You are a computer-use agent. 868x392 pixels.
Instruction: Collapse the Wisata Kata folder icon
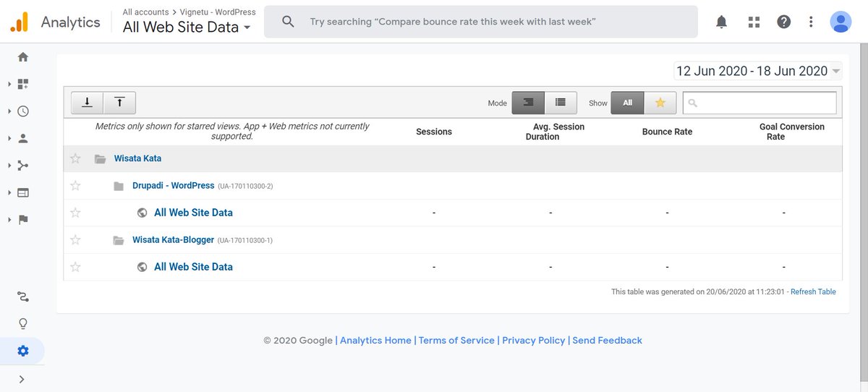pos(100,158)
